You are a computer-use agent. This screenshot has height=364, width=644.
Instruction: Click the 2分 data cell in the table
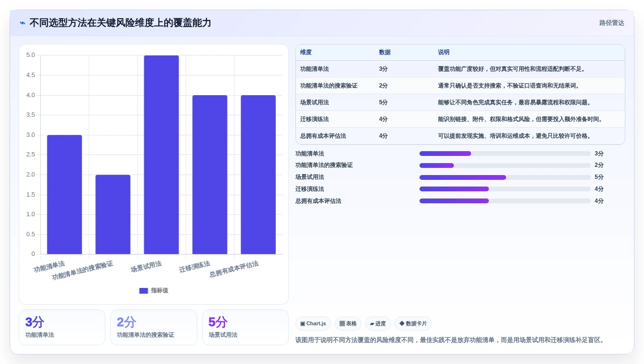point(383,86)
